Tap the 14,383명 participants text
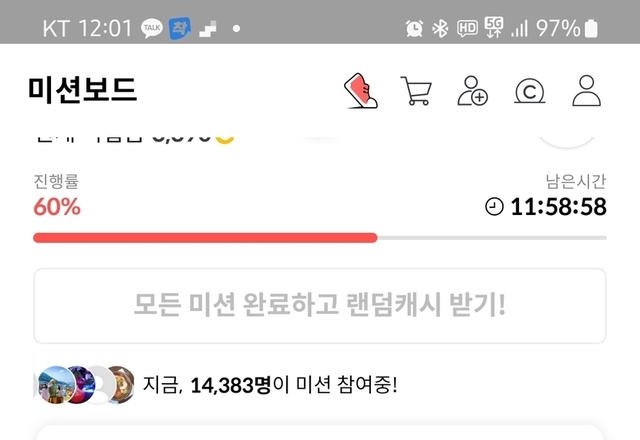The height and width of the screenshot is (440, 640). (x=231, y=385)
